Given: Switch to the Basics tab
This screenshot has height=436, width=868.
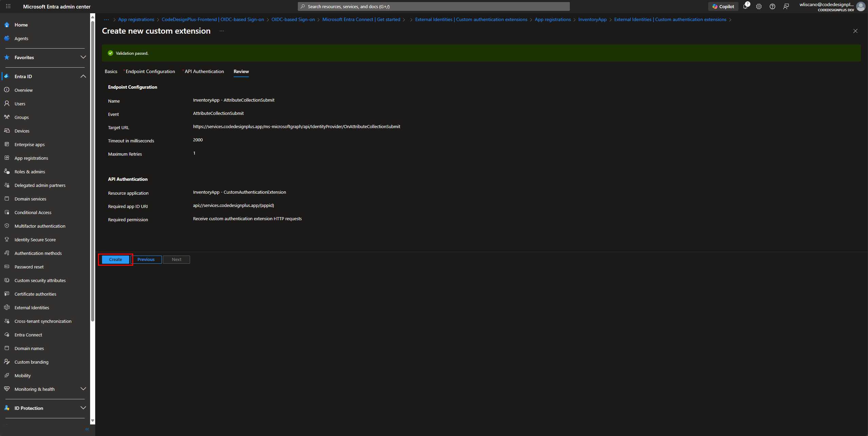Looking at the screenshot, I should pyautogui.click(x=111, y=71).
